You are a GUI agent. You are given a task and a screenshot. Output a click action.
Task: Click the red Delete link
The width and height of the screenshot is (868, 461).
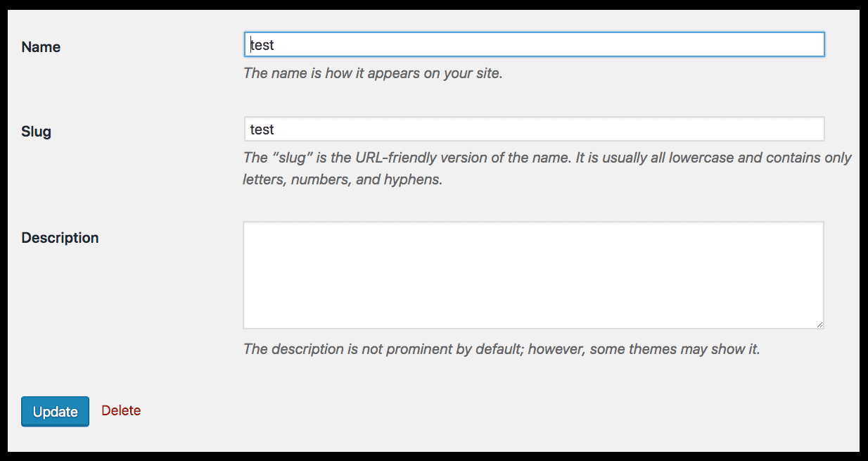pos(121,410)
